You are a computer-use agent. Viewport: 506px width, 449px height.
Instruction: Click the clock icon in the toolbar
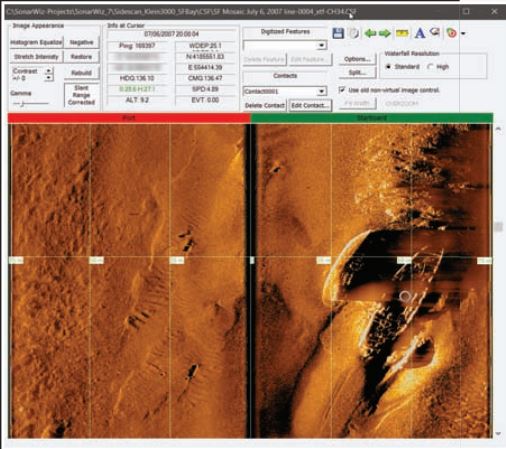pyautogui.click(x=354, y=33)
